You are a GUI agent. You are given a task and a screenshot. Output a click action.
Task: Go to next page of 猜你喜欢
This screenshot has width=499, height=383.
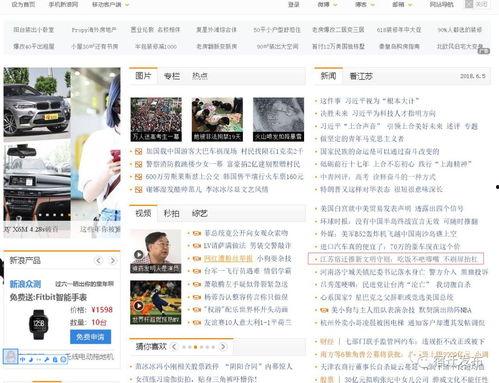tap(223, 347)
